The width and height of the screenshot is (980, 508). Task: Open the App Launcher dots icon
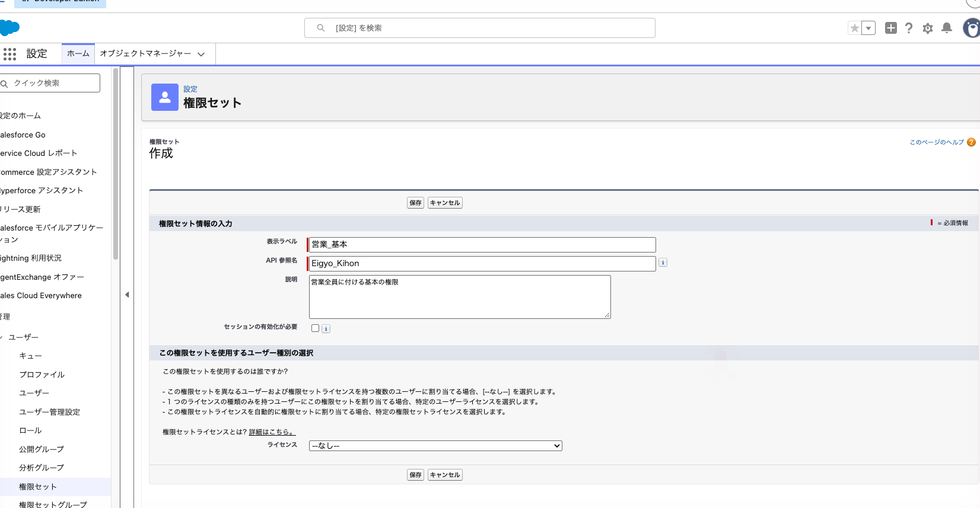point(9,54)
